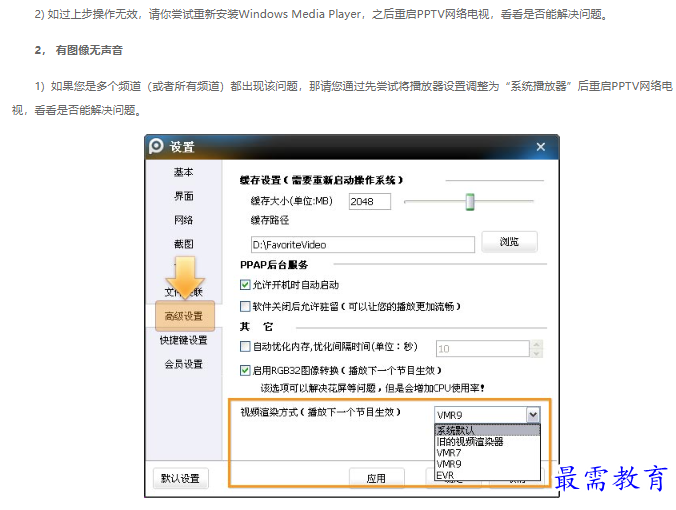Open the 快捷键设置 tab
This screenshot has height=510, width=676.
(x=184, y=340)
